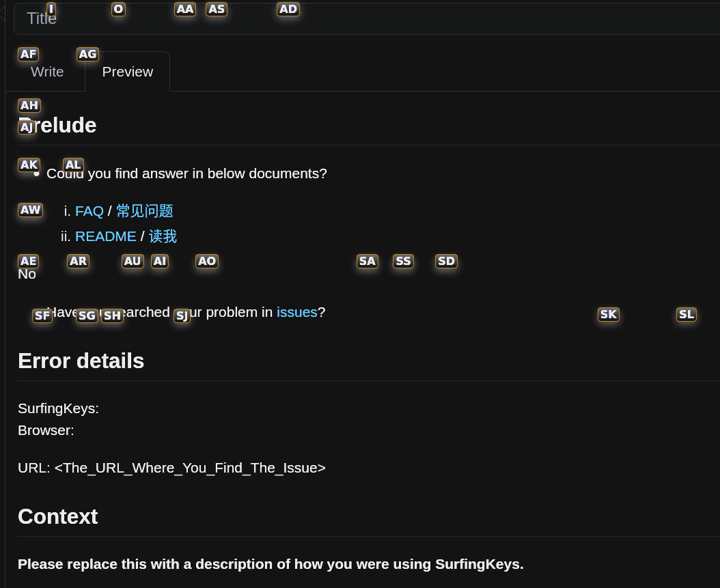Image resolution: width=720 pixels, height=588 pixels.
Task: Open the FAQ link
Action: pos(89,211)
